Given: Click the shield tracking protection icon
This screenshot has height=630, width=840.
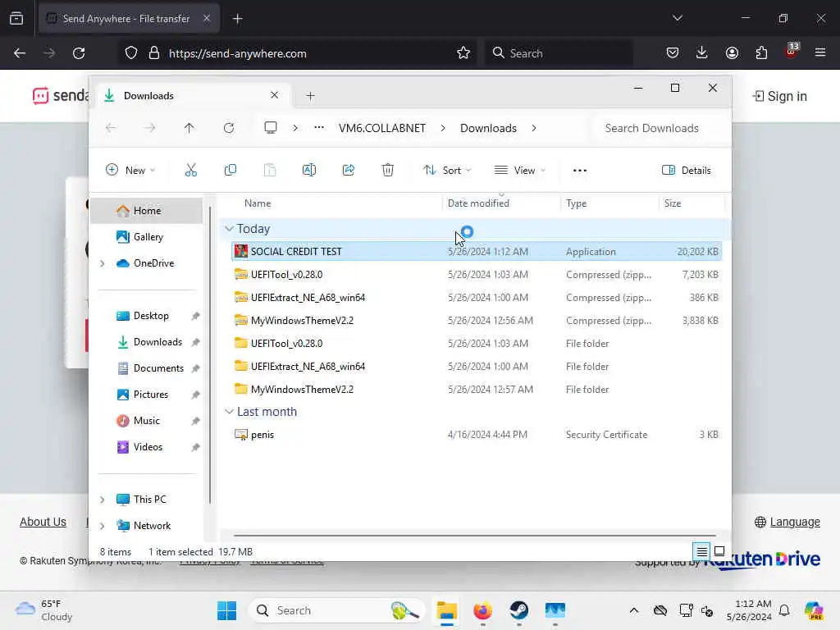Looking at the screenshot, I should (x=131, y=53).
